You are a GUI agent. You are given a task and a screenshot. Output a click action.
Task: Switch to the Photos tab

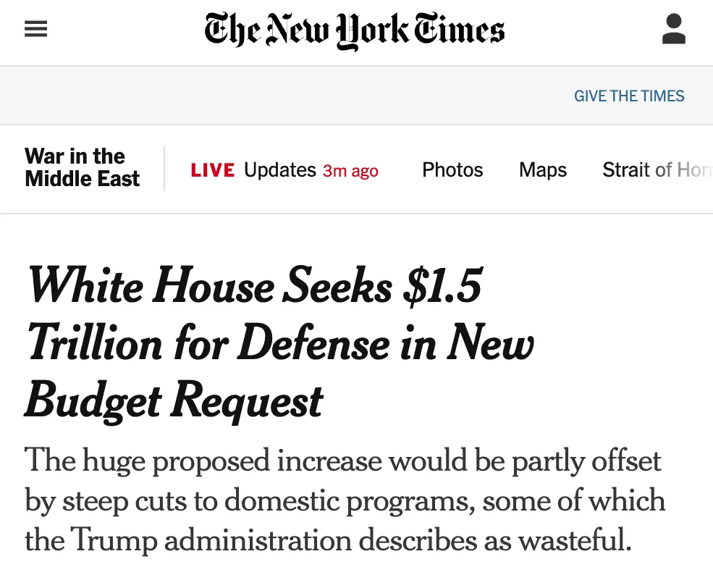coord(452,170)
